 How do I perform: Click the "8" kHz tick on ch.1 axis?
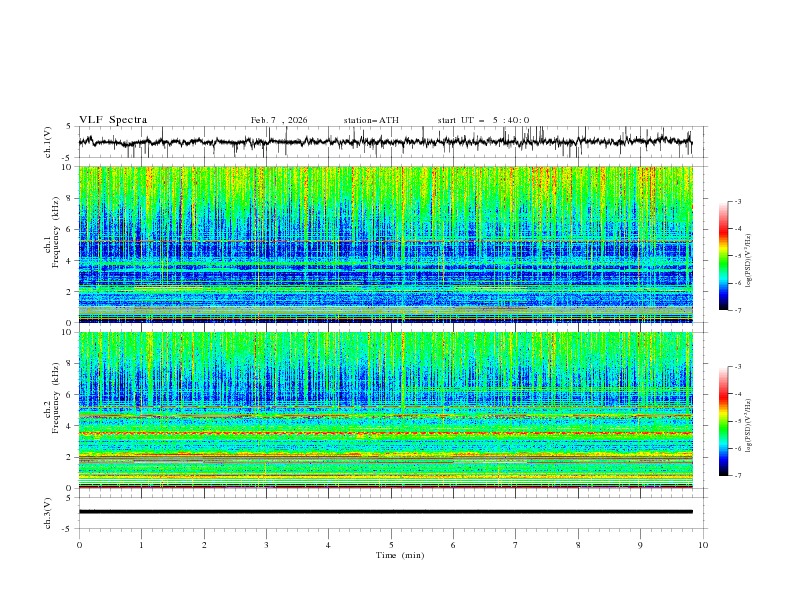(x=70, y=198)
